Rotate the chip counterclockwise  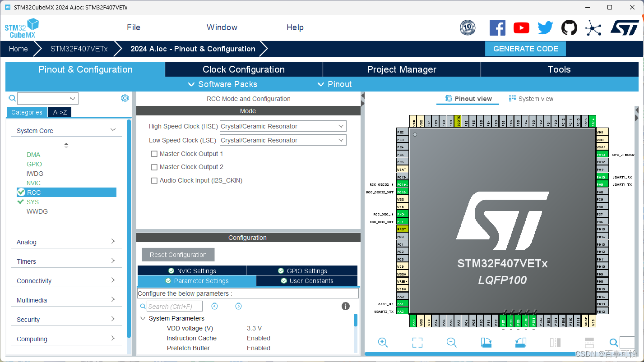520,342
